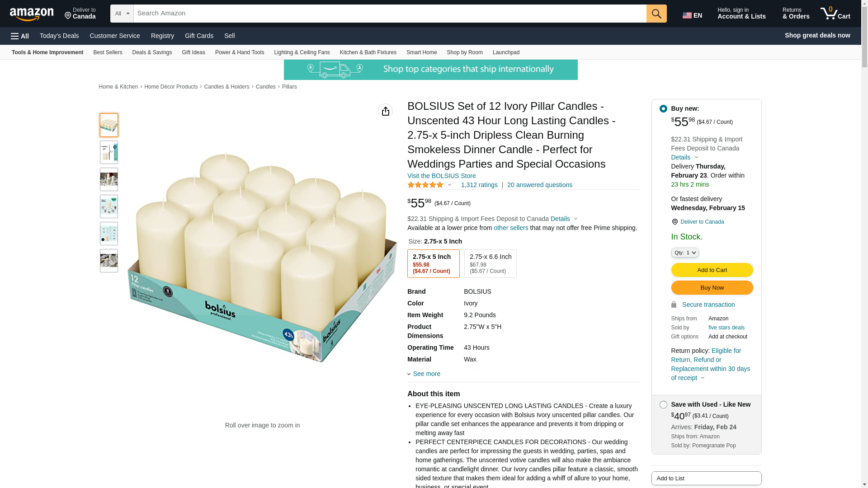
Task: Click the Search Amazon input field
Action: click(390, 14)
